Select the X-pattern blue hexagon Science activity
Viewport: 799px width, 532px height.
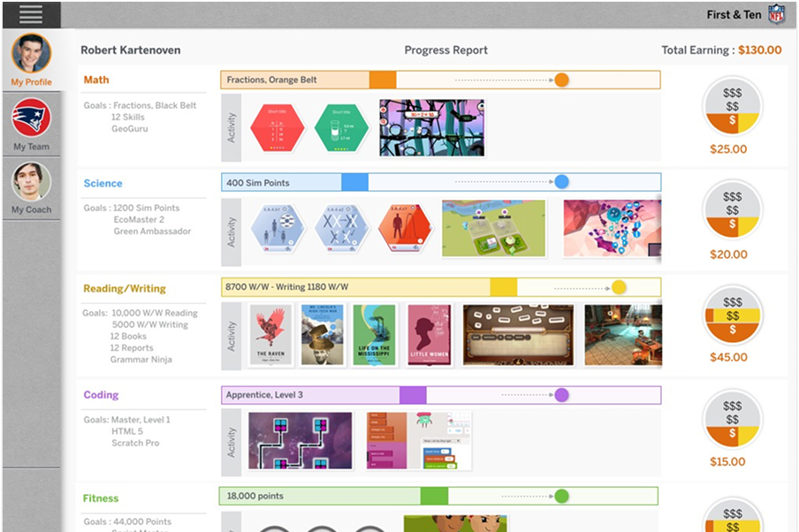coord(341,229)
